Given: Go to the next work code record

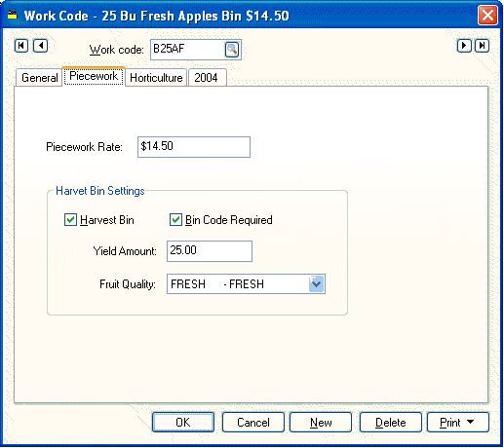Looking at the screenshot, I should pyautogui.click(x=464, y=46).
